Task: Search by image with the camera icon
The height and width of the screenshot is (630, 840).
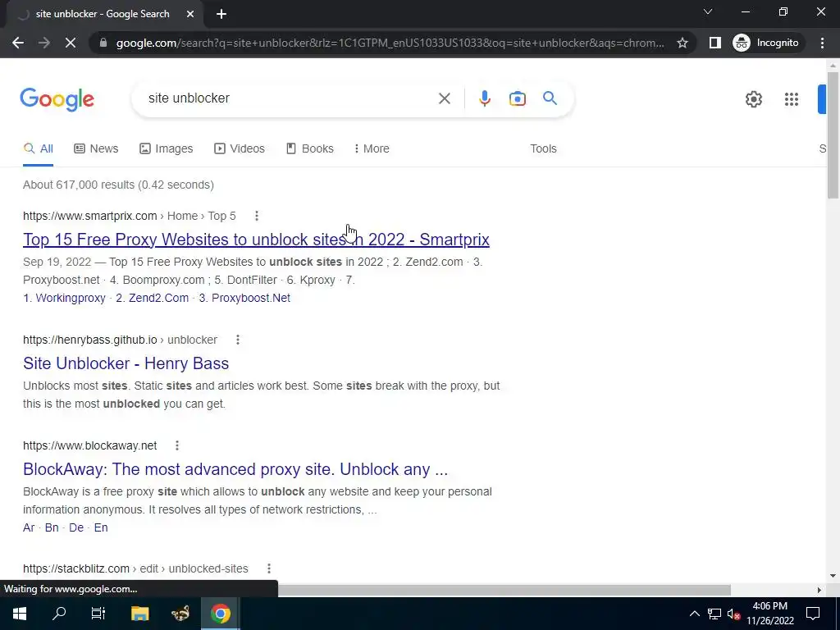Action: [x=517, y=98]
